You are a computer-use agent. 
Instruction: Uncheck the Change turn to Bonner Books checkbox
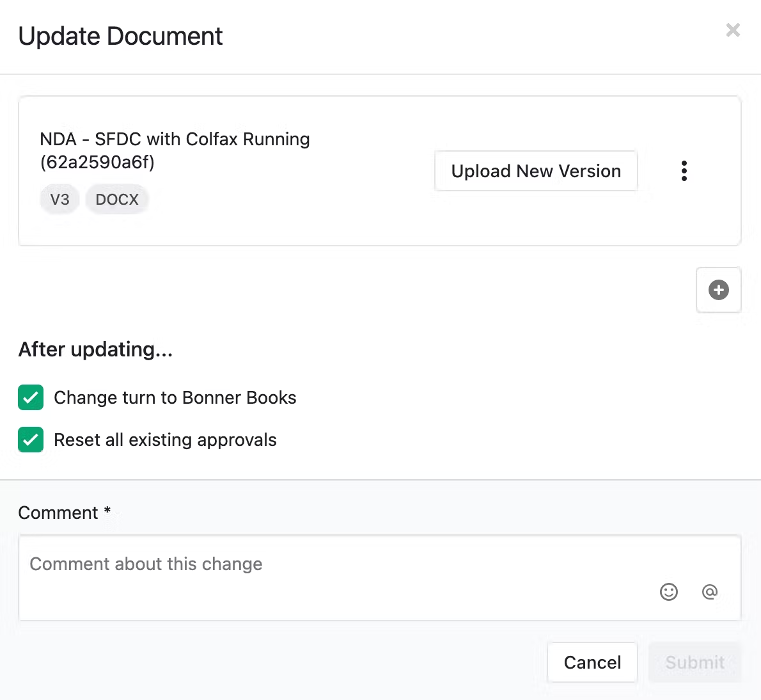point(31,397)
